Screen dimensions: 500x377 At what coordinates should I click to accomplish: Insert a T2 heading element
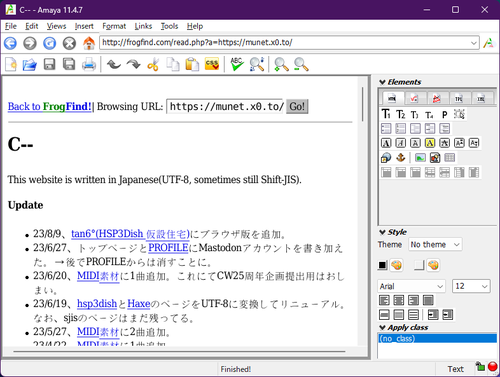coord(401,114)
